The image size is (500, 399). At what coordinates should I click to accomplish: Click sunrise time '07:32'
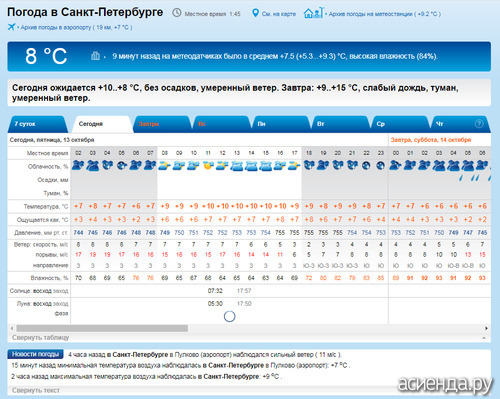(x=215, y=291)
